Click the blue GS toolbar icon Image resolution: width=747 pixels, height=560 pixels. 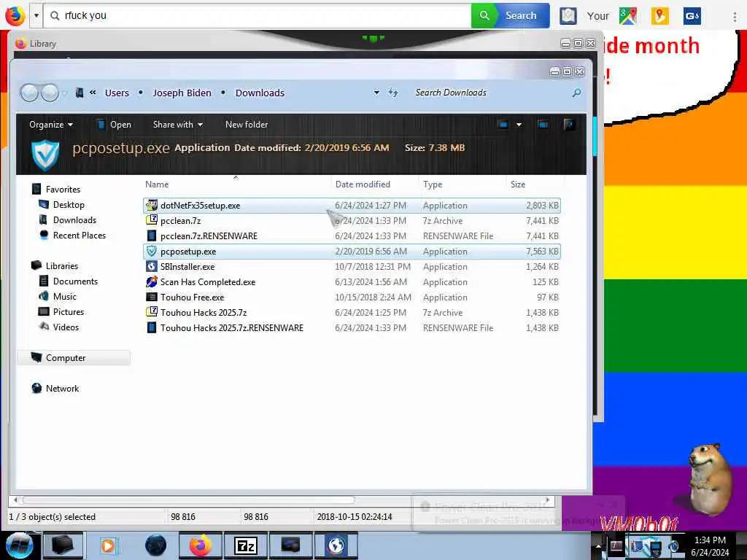[x=692, y=16]
